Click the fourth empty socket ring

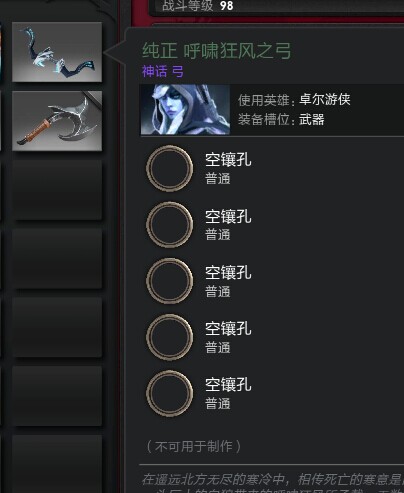(170, 337)
